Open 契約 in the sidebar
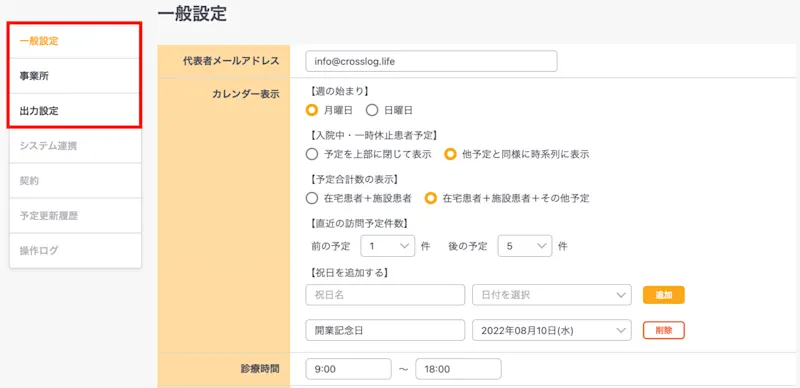800x388 pixels. pos(75,181)
